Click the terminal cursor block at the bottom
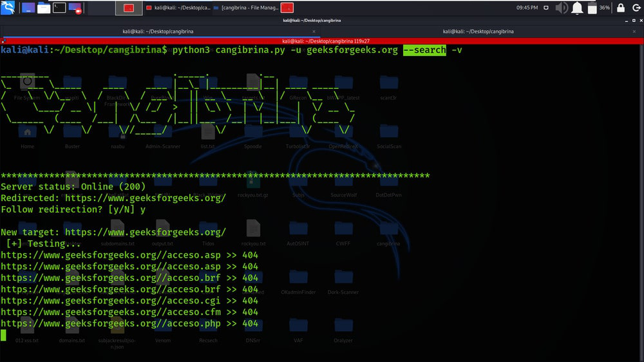 click(3, 336)
